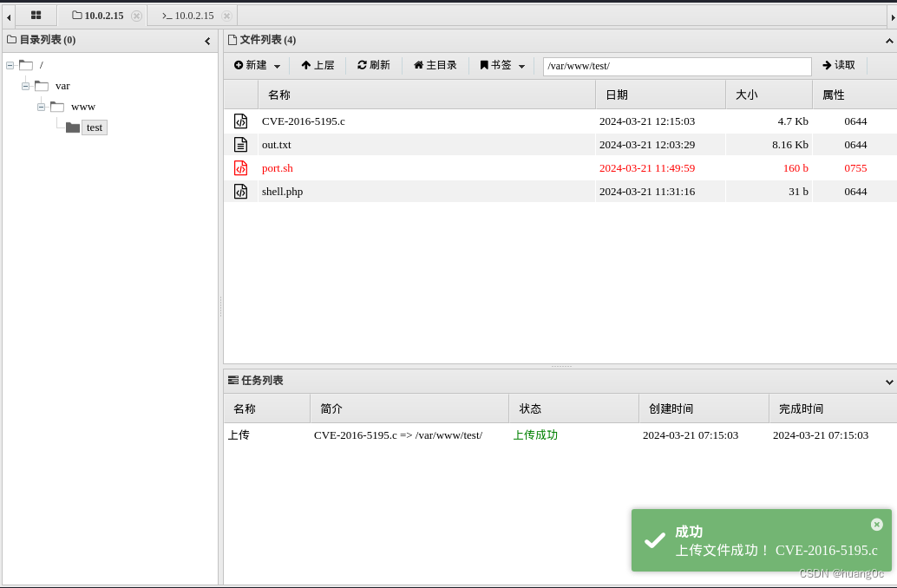This screenshot has height=588, width=897.
Task: Click date 2024-03-21 12:03:29
Action: tap(647, 145)
